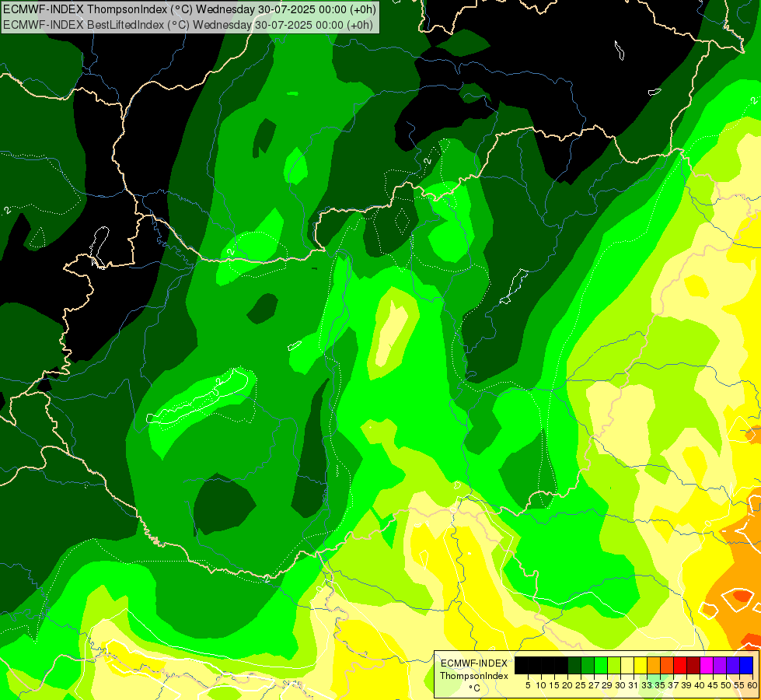Screen dimensions: 761x700
Task: Click the legend value 37
Action: [673, 685]
